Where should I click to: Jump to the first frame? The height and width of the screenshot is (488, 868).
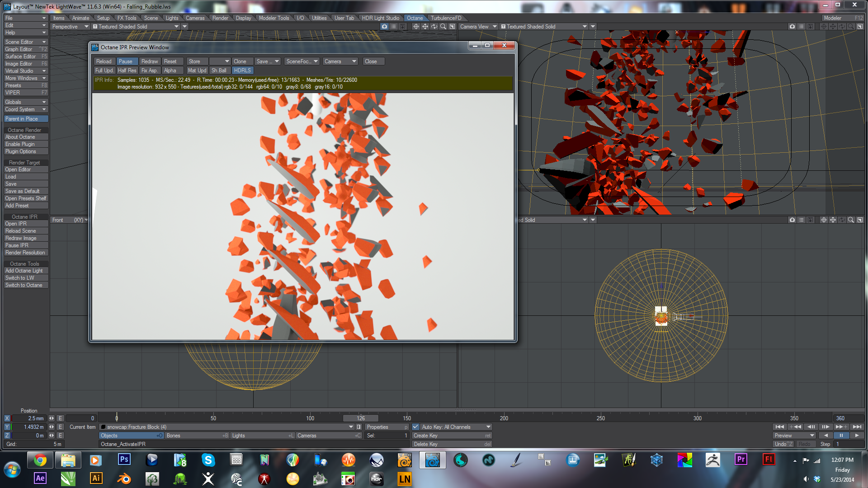pyautogui.click(x=780, y=427)
